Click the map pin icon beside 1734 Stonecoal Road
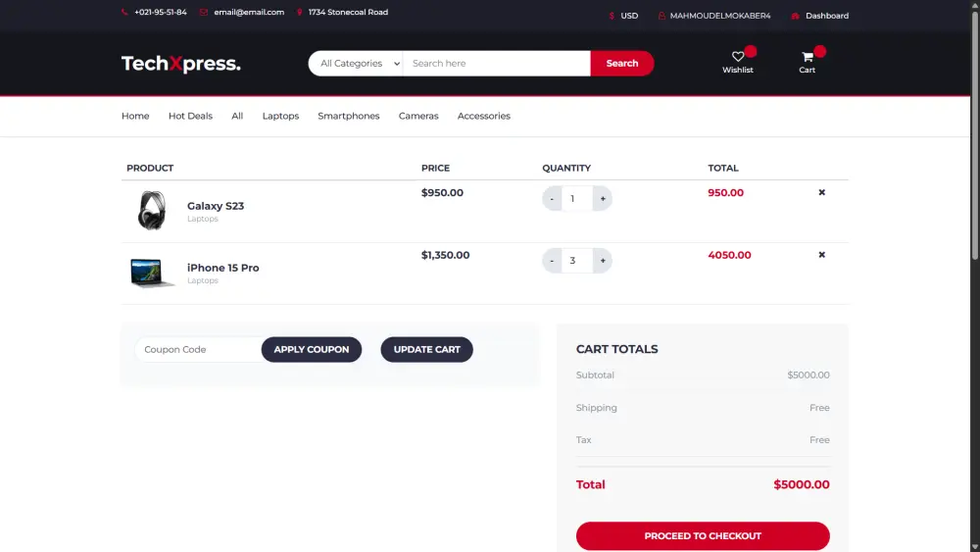The image size is (980, 552). 299,12
